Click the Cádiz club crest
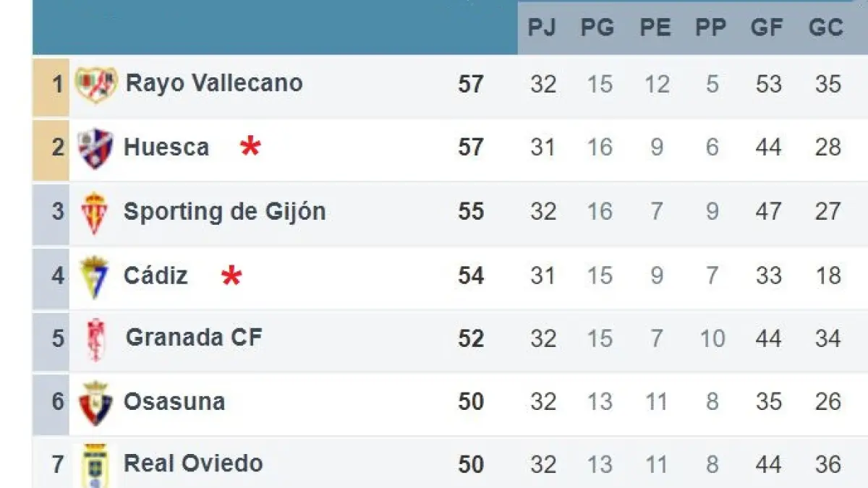The width and height of the screenshot is (868, 488). point(95,276)
